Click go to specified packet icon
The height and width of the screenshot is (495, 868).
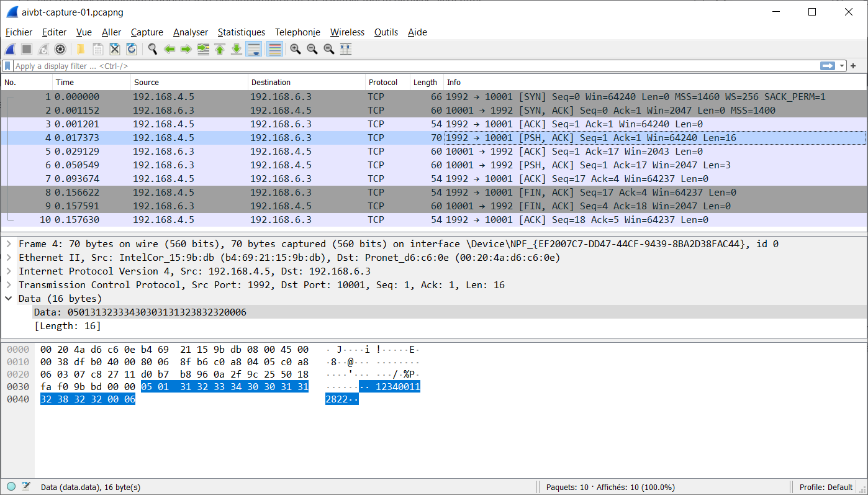click(x=203, y=49)
